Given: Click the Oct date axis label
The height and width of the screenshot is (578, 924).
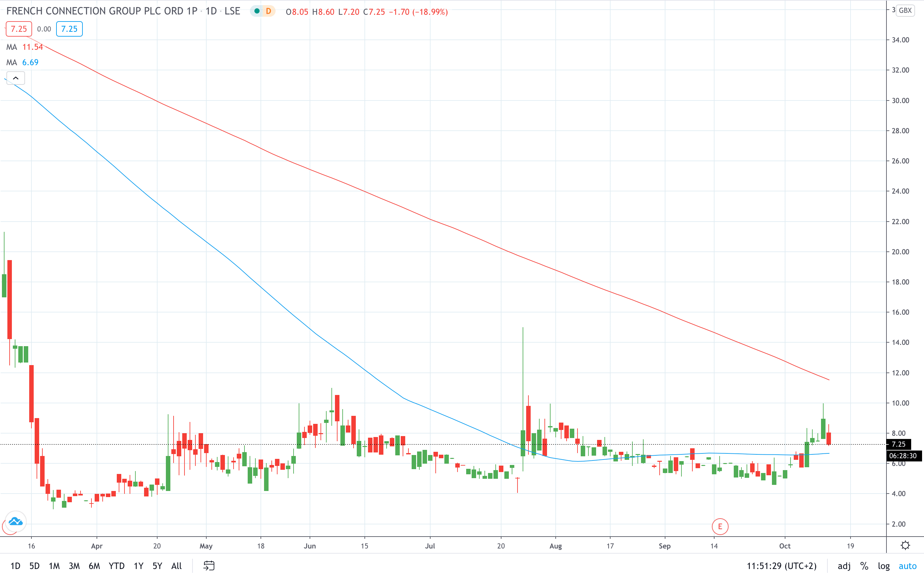Looking at the screenshot, I should (x=785, y=546).
